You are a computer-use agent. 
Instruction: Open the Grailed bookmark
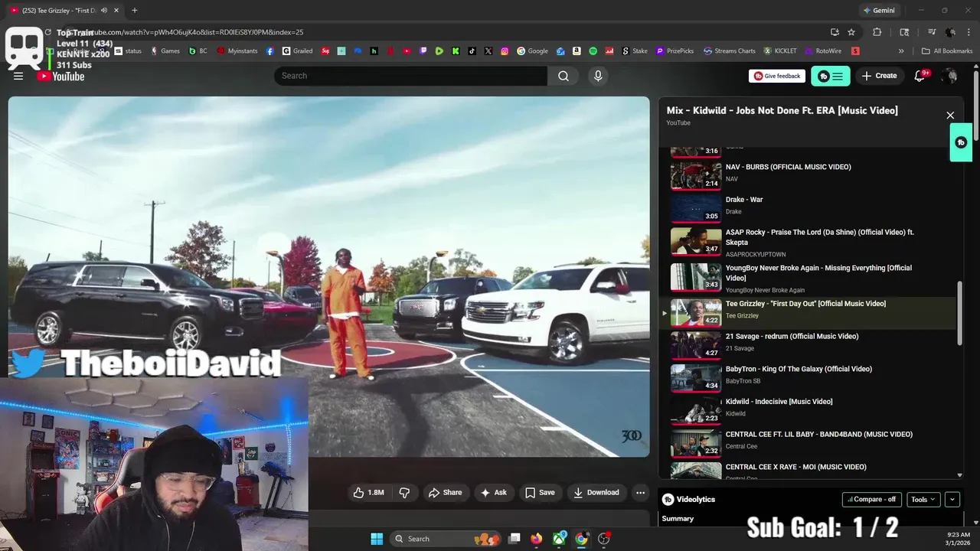(x=297, y=51)
